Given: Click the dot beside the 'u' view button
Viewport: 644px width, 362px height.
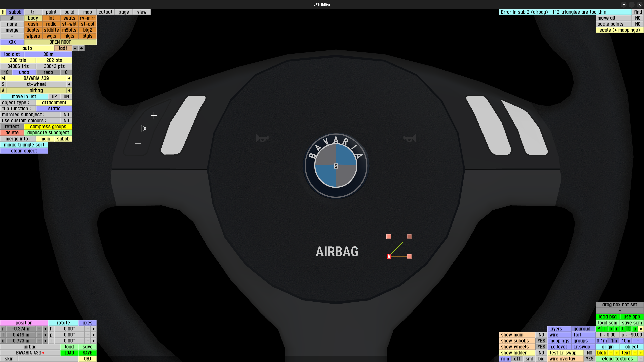Looking at the screenshot, I should [641, 329].
